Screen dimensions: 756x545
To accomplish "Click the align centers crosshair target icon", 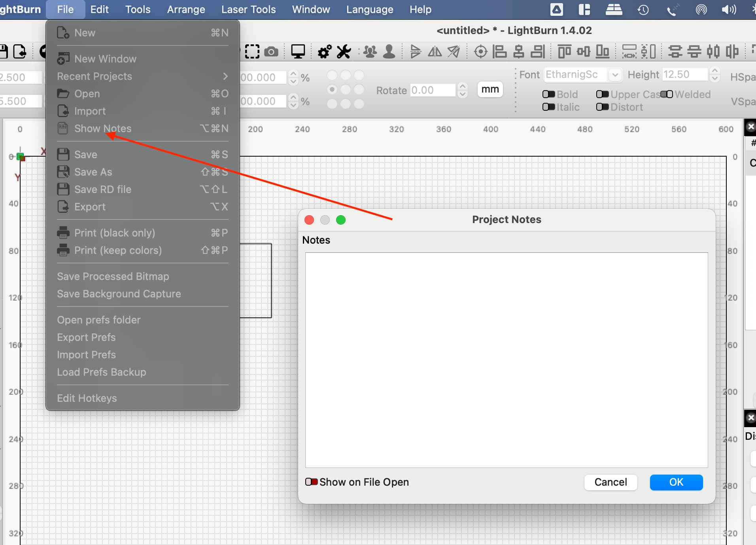I will click(480, 52).
